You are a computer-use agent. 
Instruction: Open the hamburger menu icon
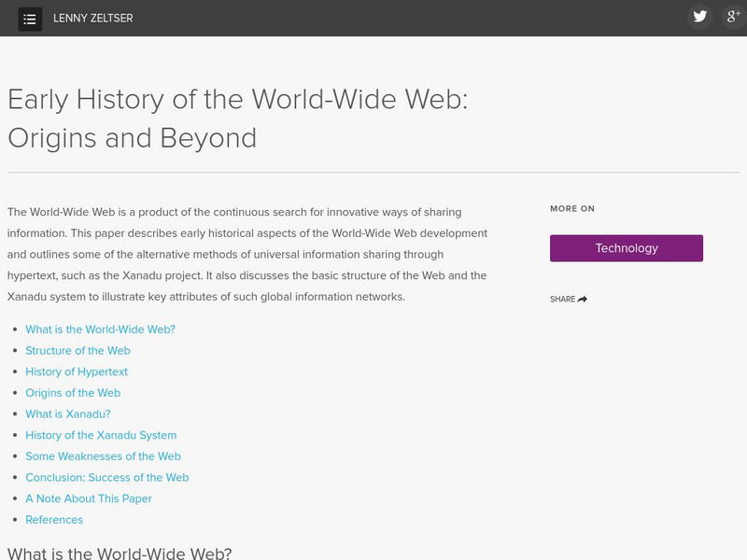tap(32, 16)
